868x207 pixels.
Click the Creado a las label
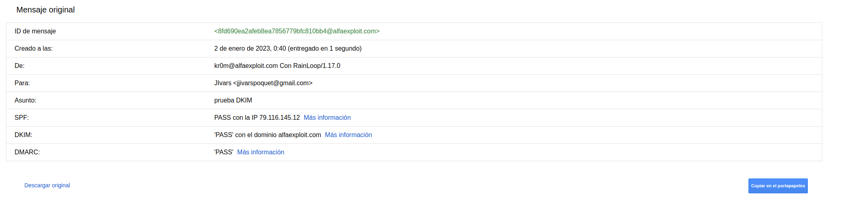point(34,48)
